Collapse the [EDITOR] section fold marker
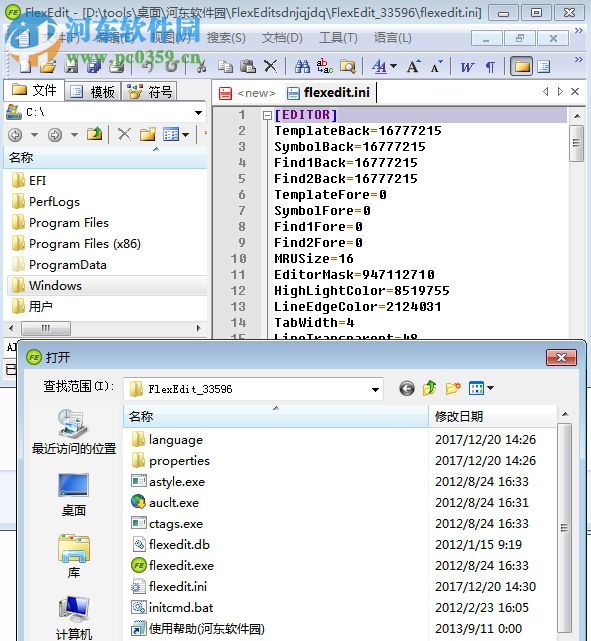Screen dimensions: 591x641 tap(267, 115)
